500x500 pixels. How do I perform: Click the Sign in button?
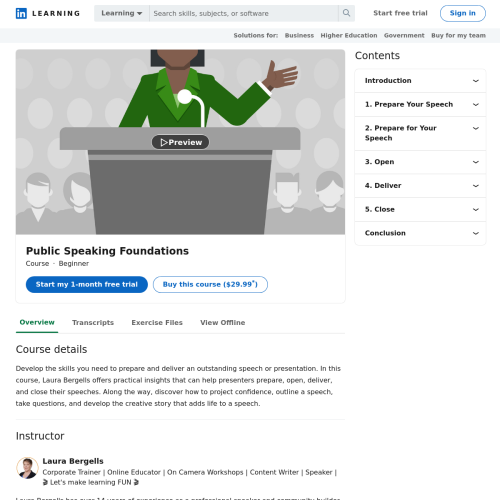463,13
